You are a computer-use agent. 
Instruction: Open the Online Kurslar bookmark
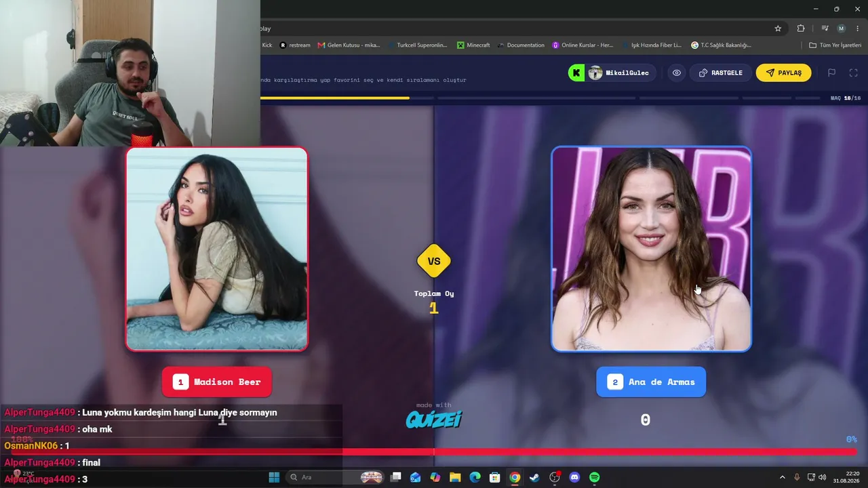click(x=583, y=45)
